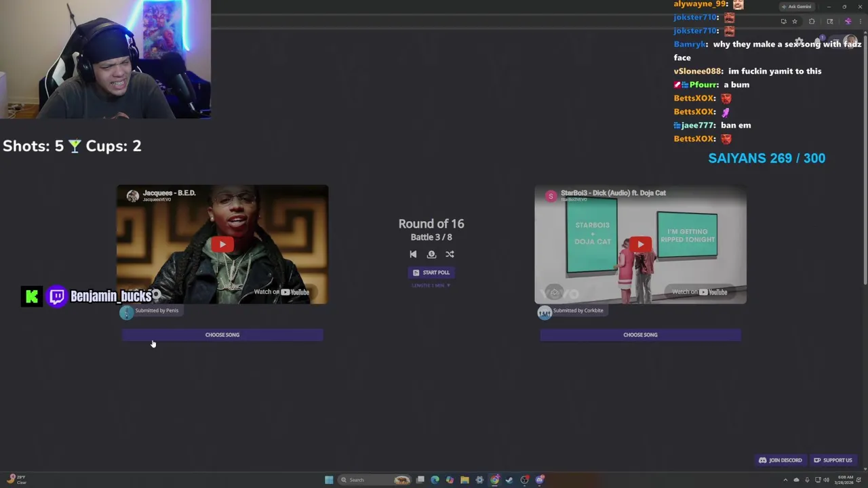The image size is (868, 488).
Task: Click the webcam overlay of the streamer
Action: 105,60
